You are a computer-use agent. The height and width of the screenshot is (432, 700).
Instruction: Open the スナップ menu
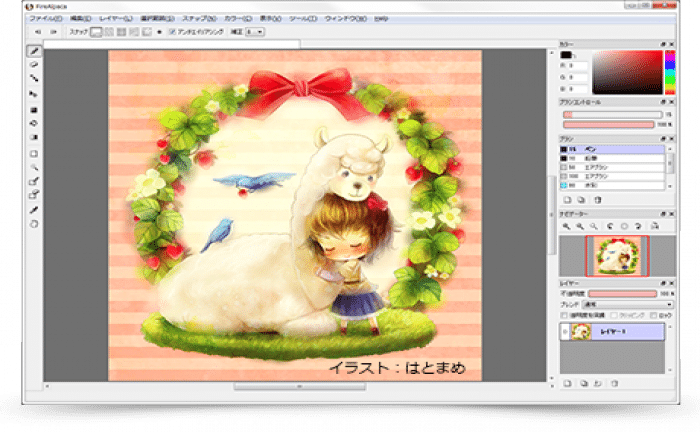[x=200, y=19]
